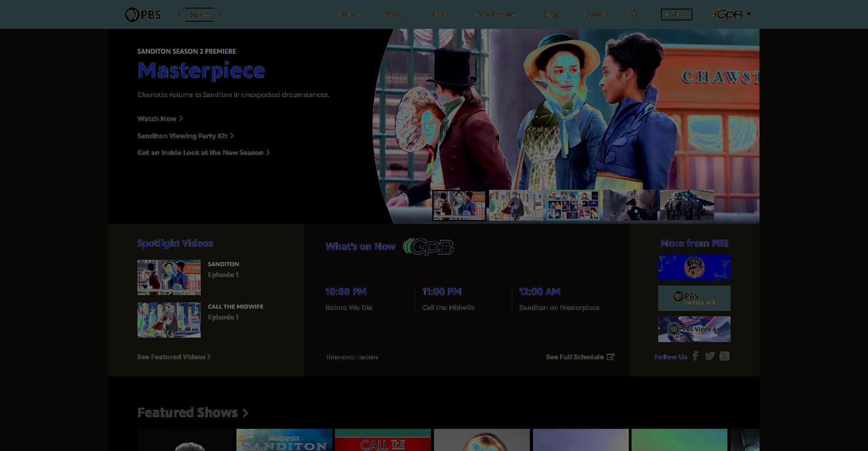Open the PBS Video App banner

click(694, 329)
